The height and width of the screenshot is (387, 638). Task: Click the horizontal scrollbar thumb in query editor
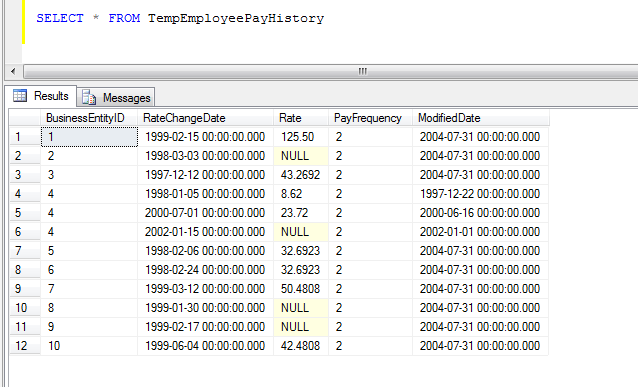click(x=330, y=72)
